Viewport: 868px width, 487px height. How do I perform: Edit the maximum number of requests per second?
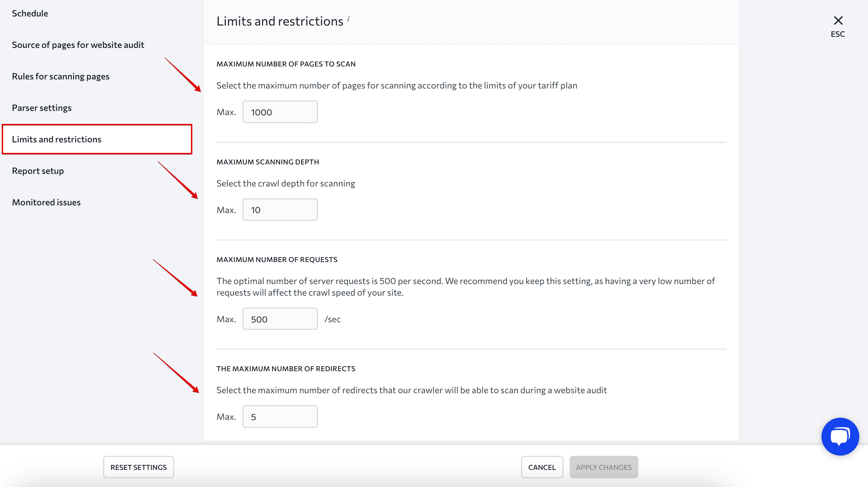[x=280, y=319]
